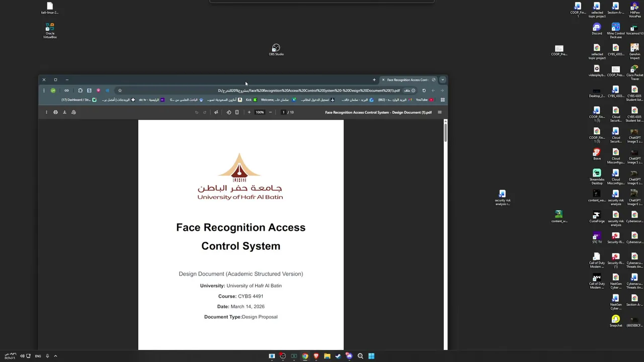Select STC TV desktop shortcut
Image resolution: width=644 pixels, height=362 pixels.
tap(597, 238)
